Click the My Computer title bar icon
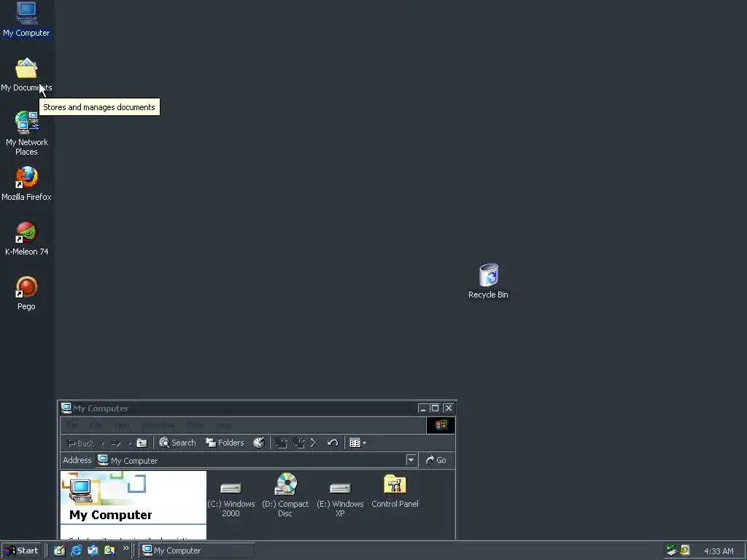The image size is (747, 560). [x=66, y=408]
